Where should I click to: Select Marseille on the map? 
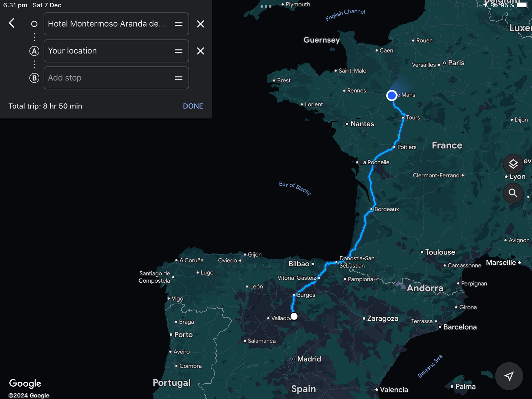pos(501,263)
